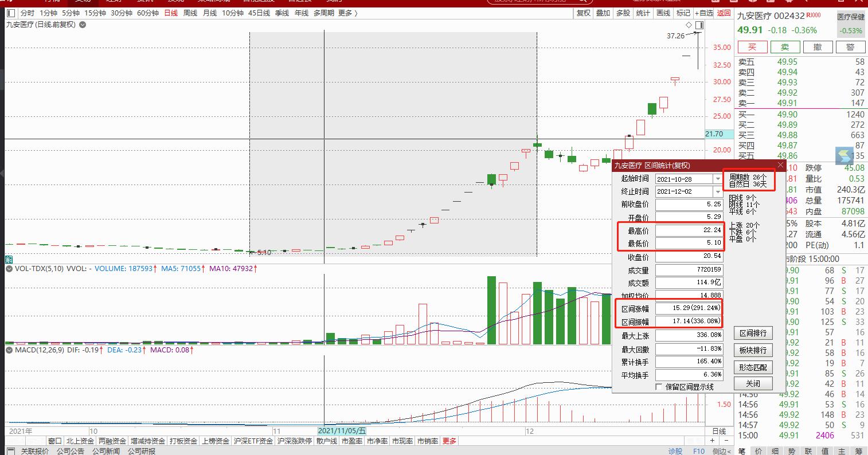Open the 市盈率 indicator tab

351,441
